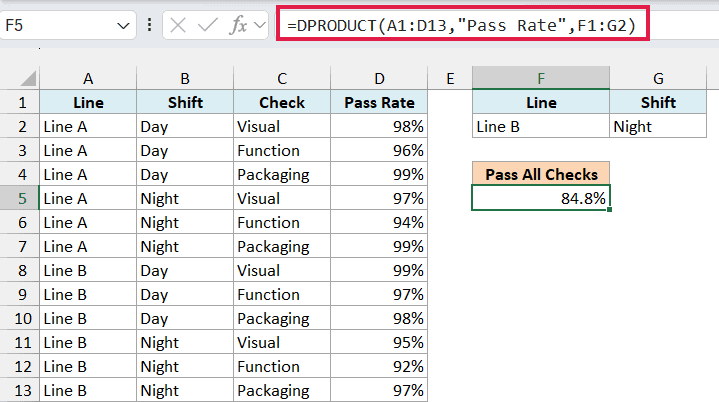Image resolution: width=719 pixels, height=402 pixels.
Task: Click the 98% cell in row 2
Action: 379,127
